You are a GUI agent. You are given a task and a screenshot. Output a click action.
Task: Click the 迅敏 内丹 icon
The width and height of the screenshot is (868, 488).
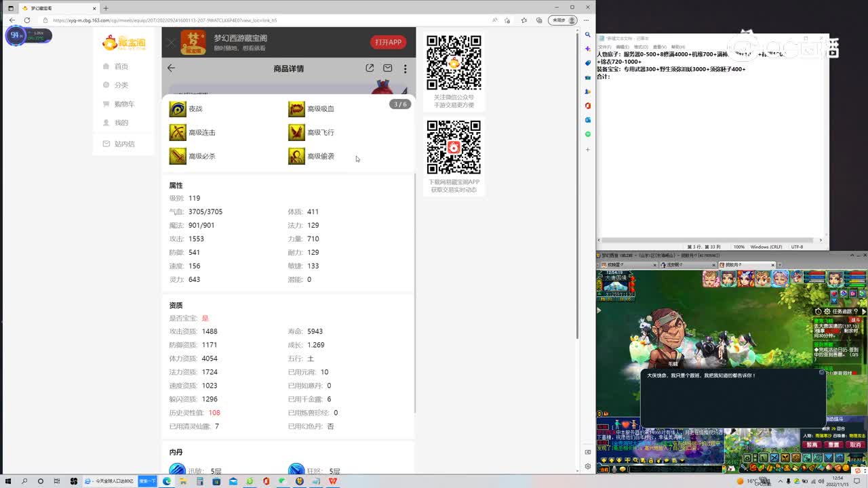pos(178,469)
